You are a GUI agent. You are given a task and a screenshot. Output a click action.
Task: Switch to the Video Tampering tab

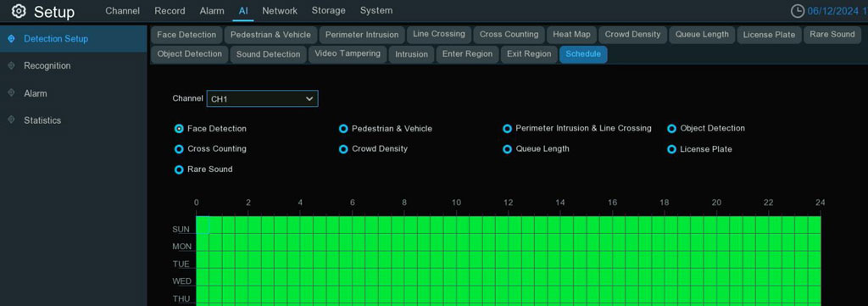point(347,53)
